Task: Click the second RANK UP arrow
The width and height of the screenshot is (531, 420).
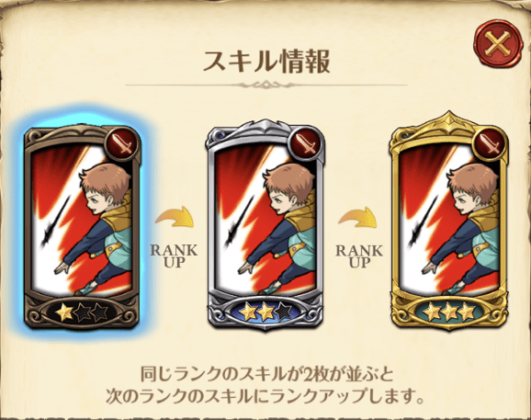Action: click(358, 217)
